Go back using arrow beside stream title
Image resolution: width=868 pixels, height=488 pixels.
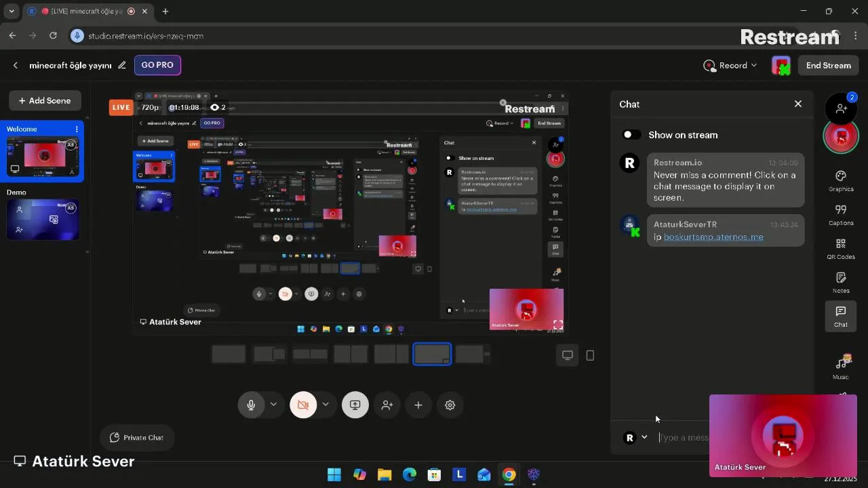pos(15,65)
